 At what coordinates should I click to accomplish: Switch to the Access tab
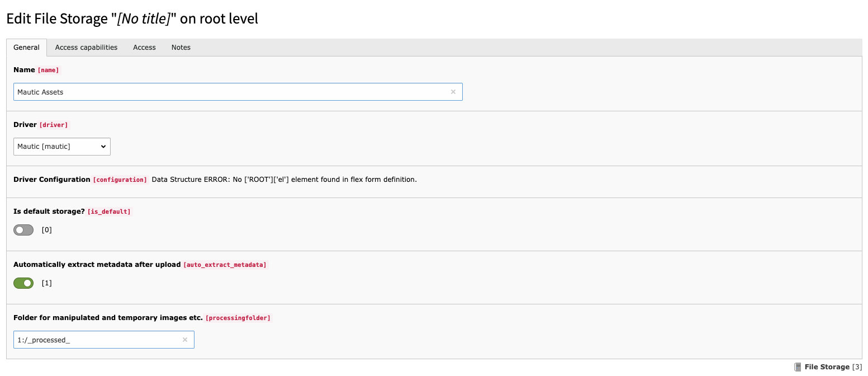tap(144, 48)
